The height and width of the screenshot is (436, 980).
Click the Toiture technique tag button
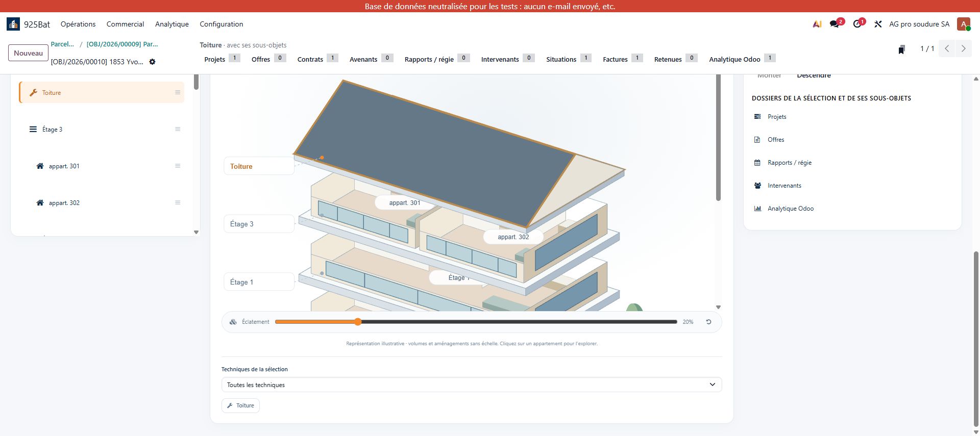coord(240,405)
